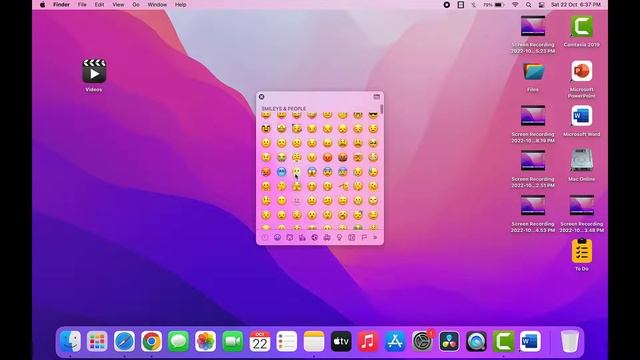This screenshot has width=640, height=360.
Task: Select the To Do desktop icon
Action: (x=582, y=250)
